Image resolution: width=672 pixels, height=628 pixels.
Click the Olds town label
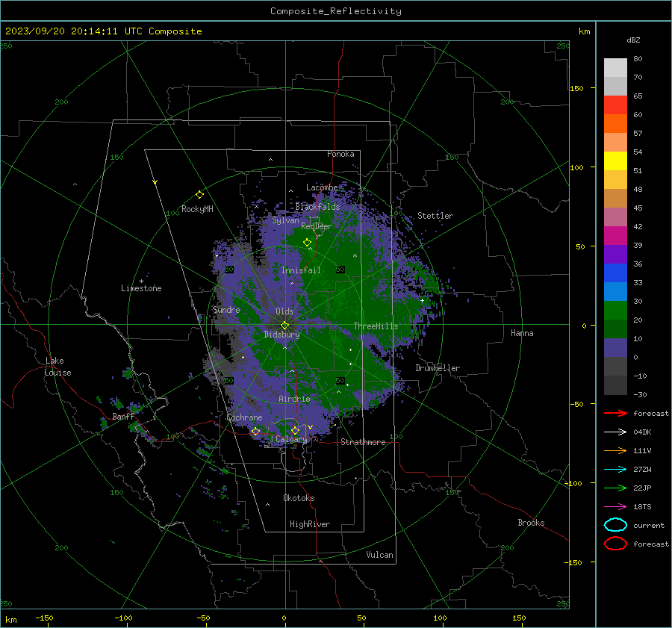tap(284, 311)
